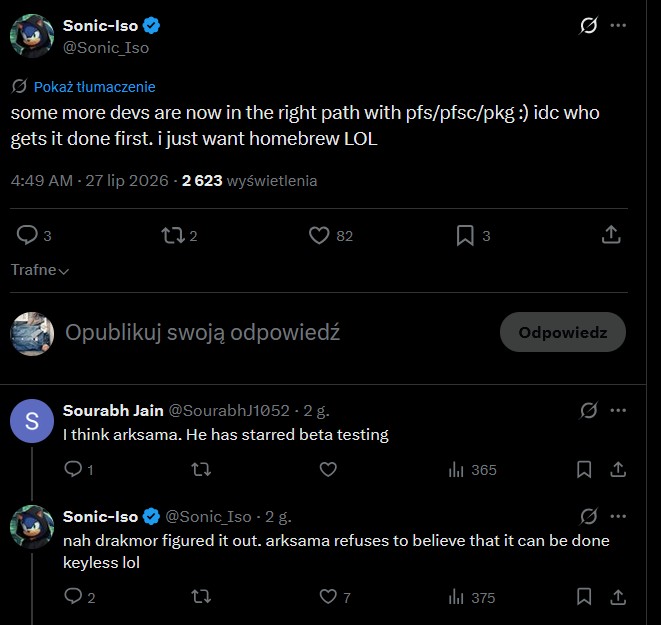
Task: Repost Sonic-Iso's drakmor reply
Action: point(201,597)
